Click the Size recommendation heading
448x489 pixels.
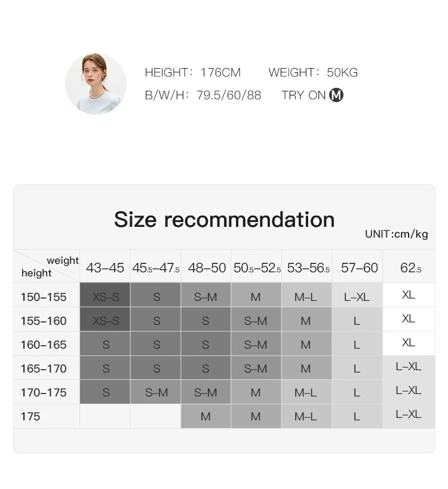224,220
